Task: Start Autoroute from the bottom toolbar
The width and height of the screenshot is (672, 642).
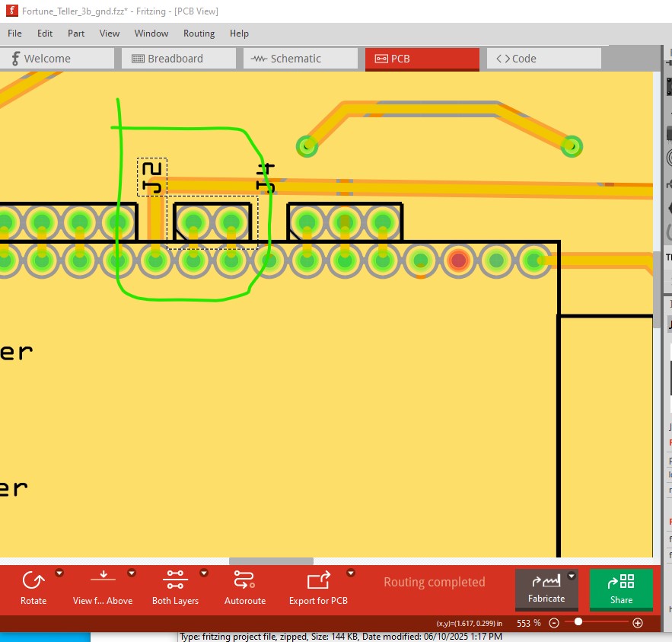Action: point(244,581)
